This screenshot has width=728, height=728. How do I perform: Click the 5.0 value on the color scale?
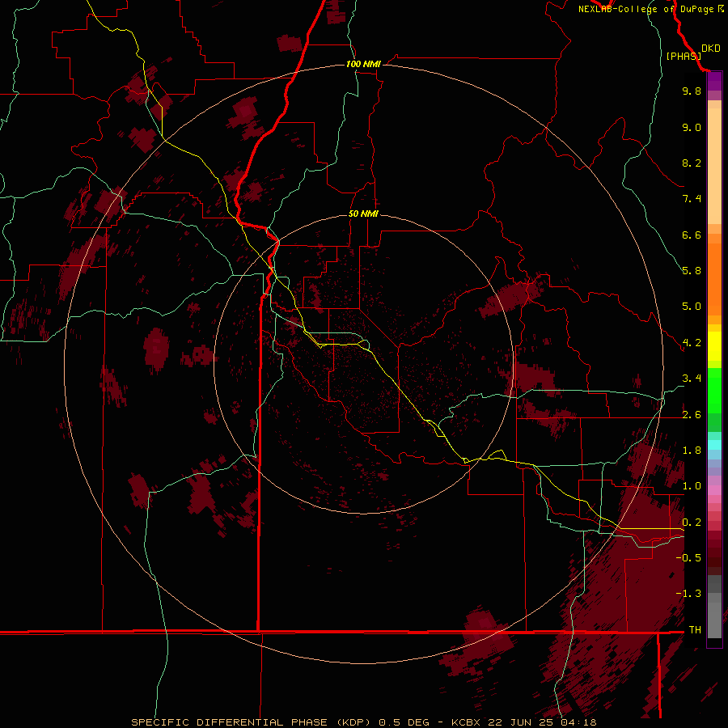[692, 307]
